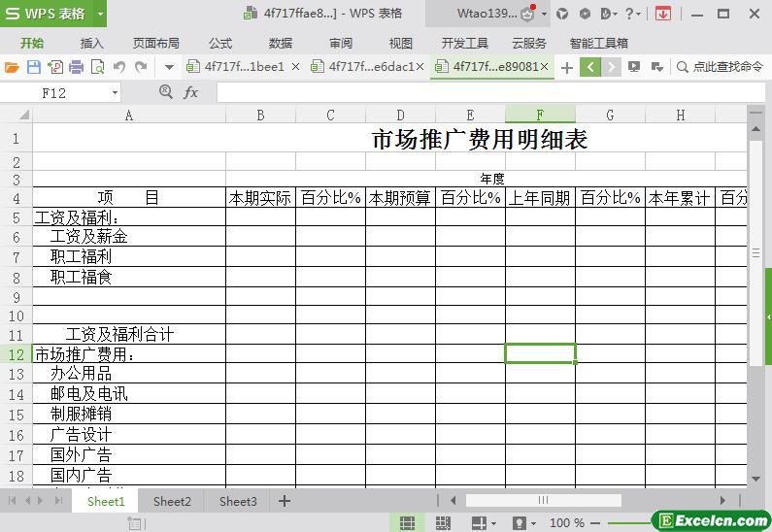
Task: Add a new sheet with the plus button
Action: (285, 502)
